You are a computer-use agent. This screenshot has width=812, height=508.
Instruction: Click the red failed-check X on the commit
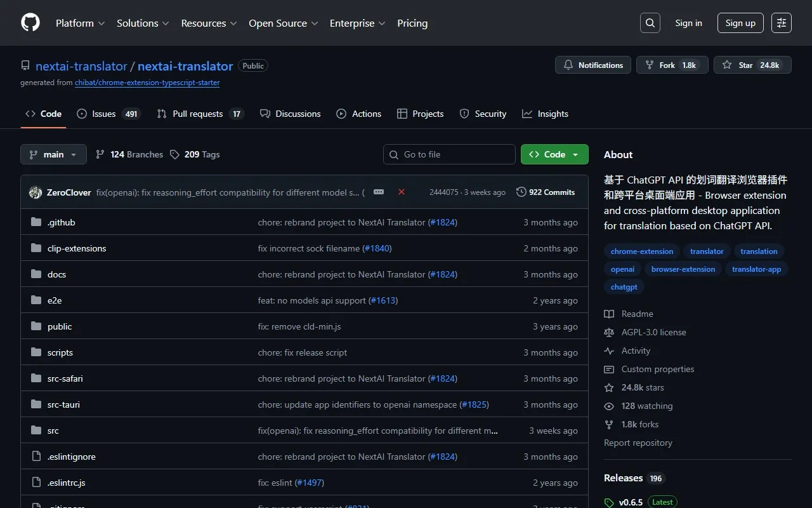[x=402, y=192]
